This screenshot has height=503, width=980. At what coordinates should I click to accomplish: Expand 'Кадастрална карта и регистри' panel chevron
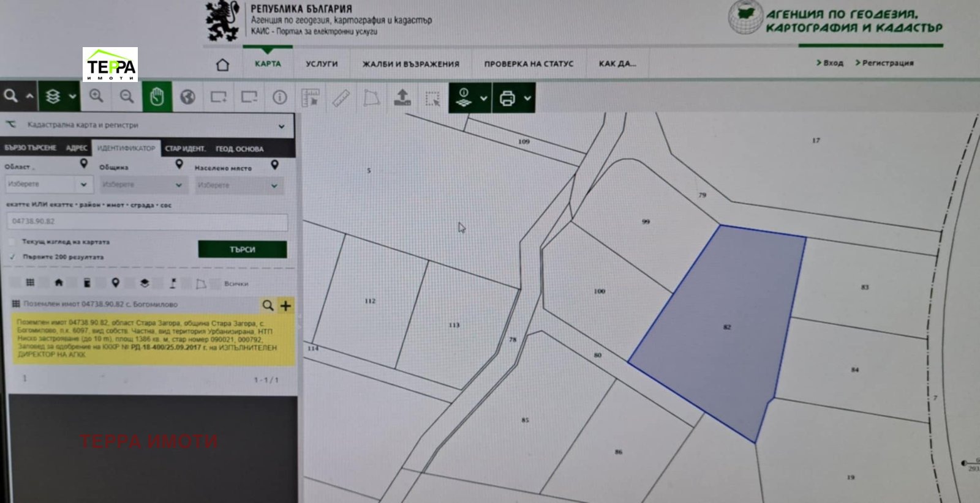tap(282, 126)
